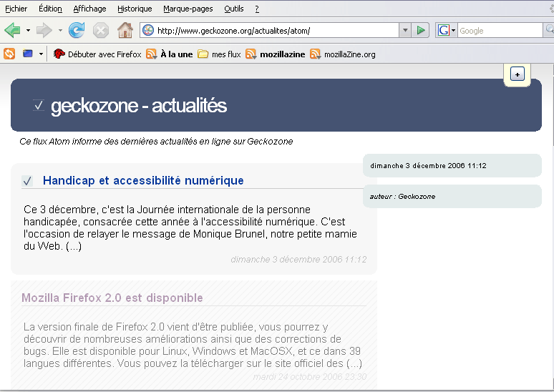Click the grey date under Handicap article
Image resolution: width=554 pixels, height=392 pixels.
click(298, 259)
